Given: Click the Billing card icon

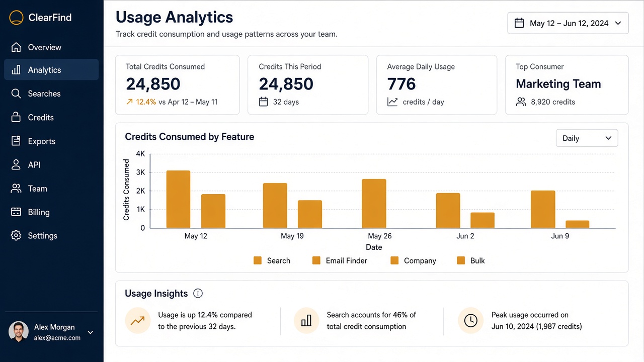Looking at the screenshot, I should coord(16,212).
